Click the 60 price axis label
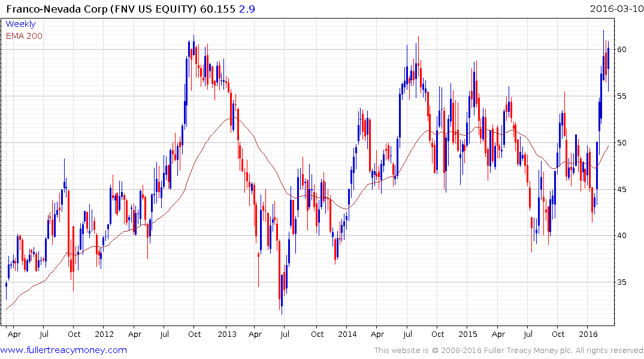This screenshot has height=359, width=644. click(x=622, y=49)
